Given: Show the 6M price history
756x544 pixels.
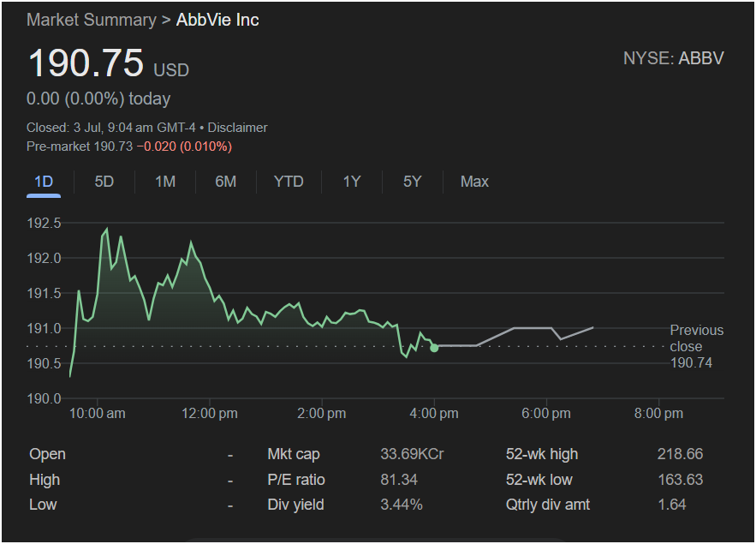Looking at the screenshot, I should tap(226, 182).
